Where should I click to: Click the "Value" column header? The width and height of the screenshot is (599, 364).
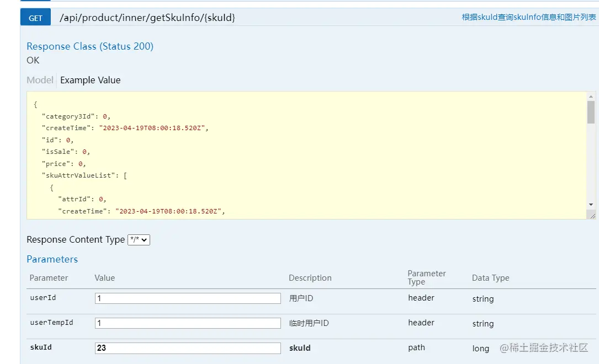click(105, 278)
